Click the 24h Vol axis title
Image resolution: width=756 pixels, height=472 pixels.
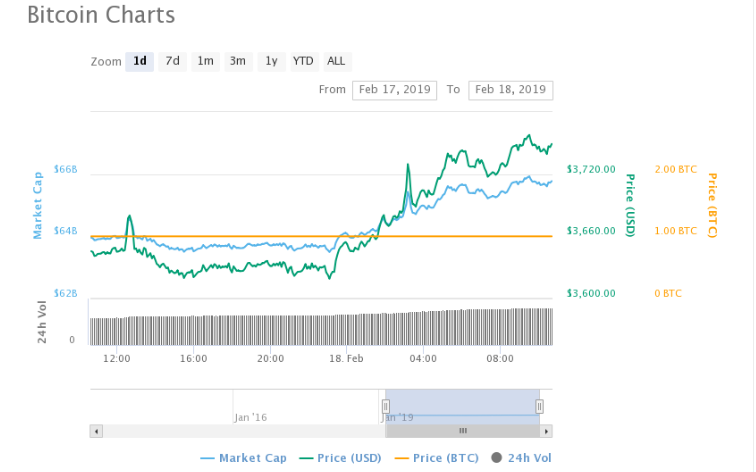(42, 322)
